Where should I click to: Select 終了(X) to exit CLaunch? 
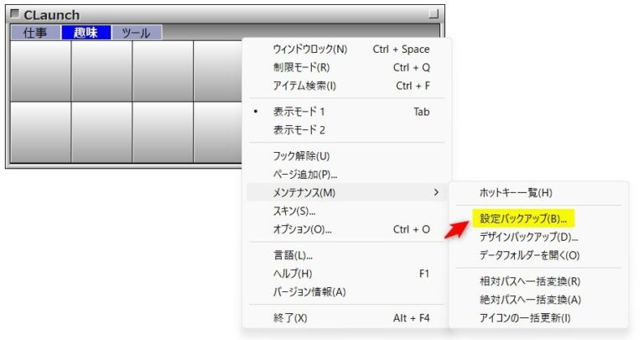pyautogui.click(x=346, y=318)
